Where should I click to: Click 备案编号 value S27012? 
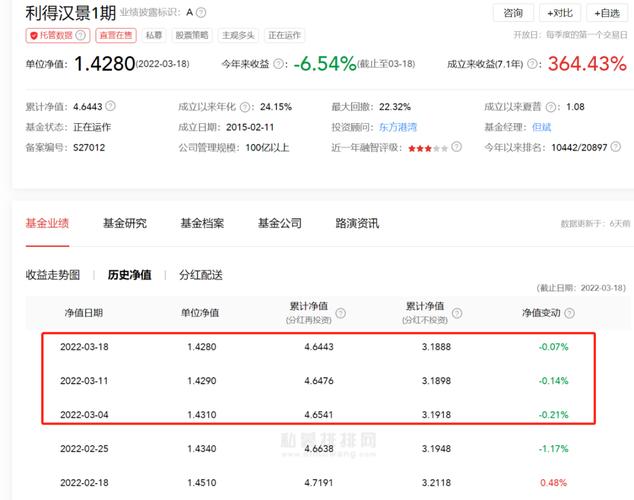(89, 148)
